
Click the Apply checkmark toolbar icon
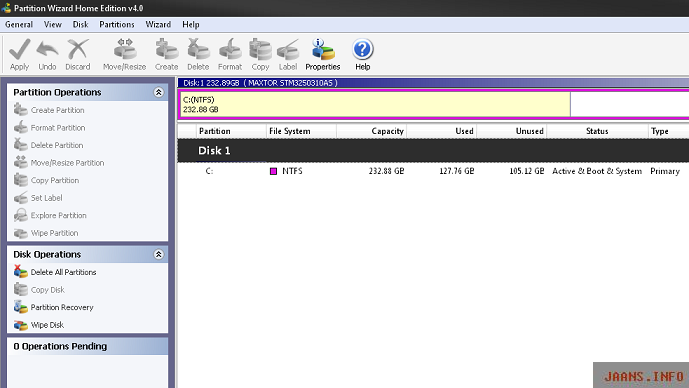[19, 49]
